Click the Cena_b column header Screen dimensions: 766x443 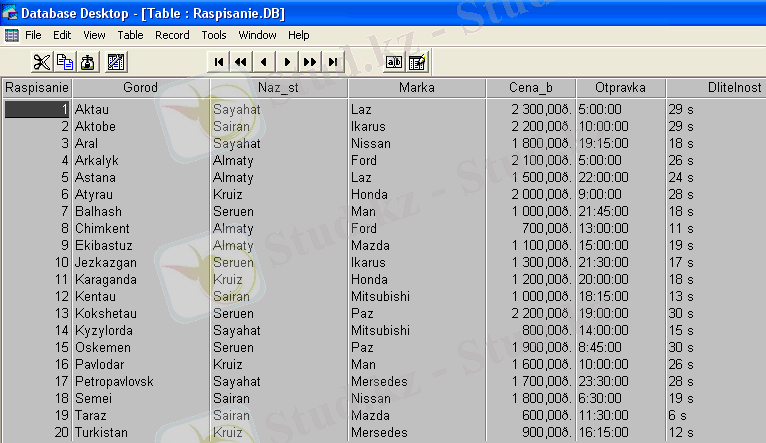[x=531, y=88]
